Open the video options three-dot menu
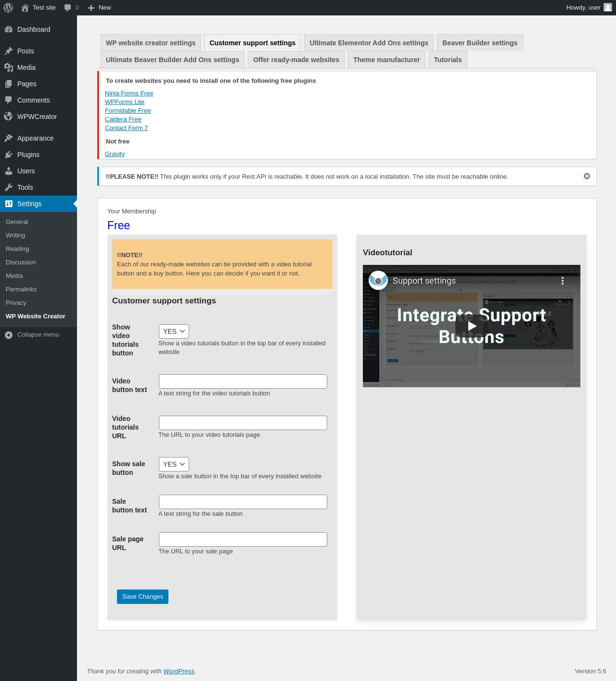616x681 pixels. tap(563, 281)
